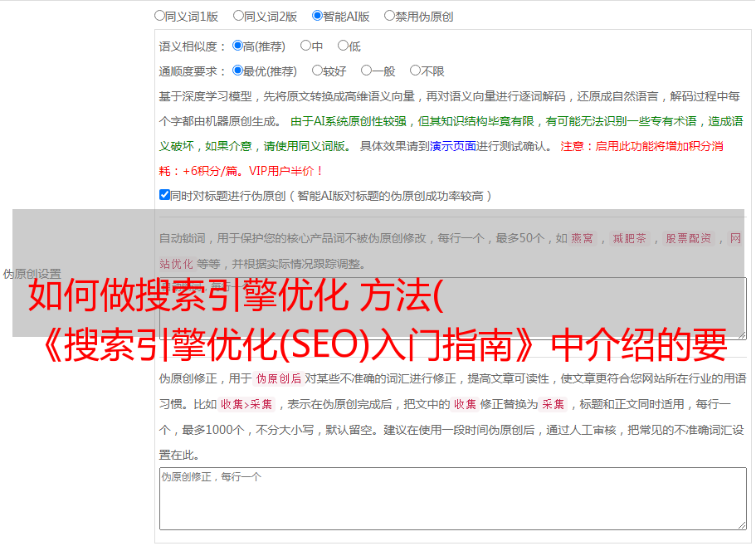
Task: Click the 燕窝 example keyword
Action: tap(582, 238)
